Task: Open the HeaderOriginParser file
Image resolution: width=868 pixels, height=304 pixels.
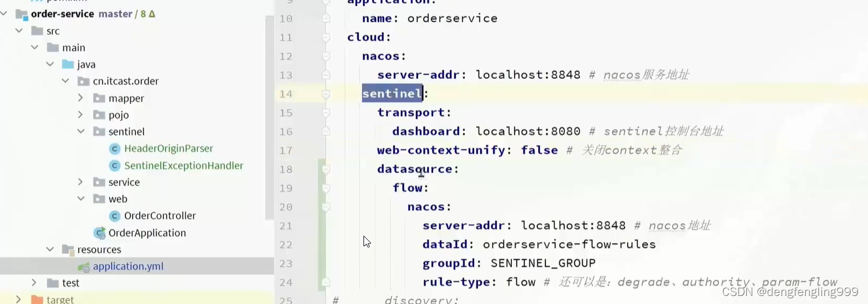Action: pos(168,149)
